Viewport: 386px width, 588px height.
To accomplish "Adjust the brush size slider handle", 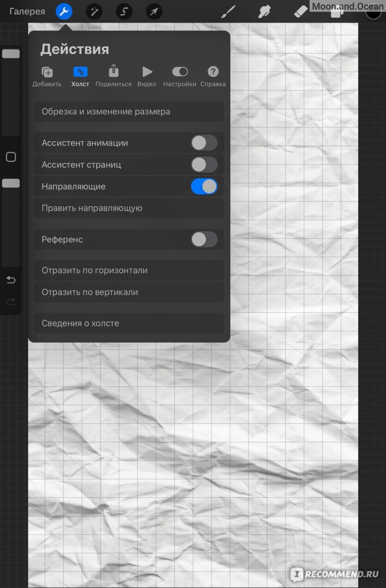I will tap(11, 54).
